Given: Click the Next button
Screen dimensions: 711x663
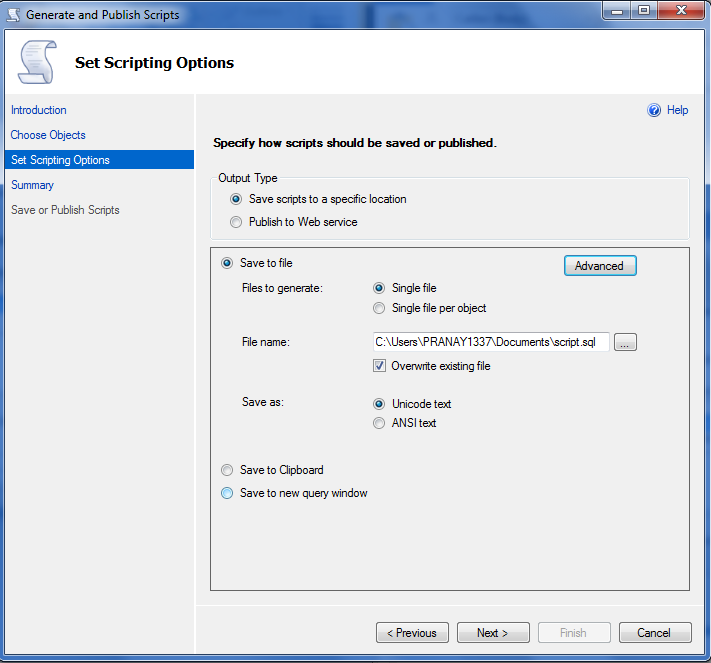Looking at the screenshot, I should point(493,633).
